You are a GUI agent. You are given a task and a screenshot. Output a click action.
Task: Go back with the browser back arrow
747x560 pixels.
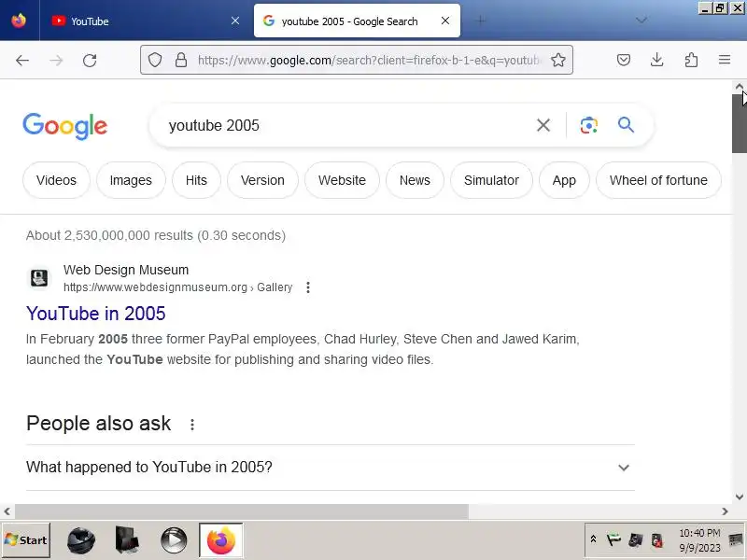pos(22,60)
